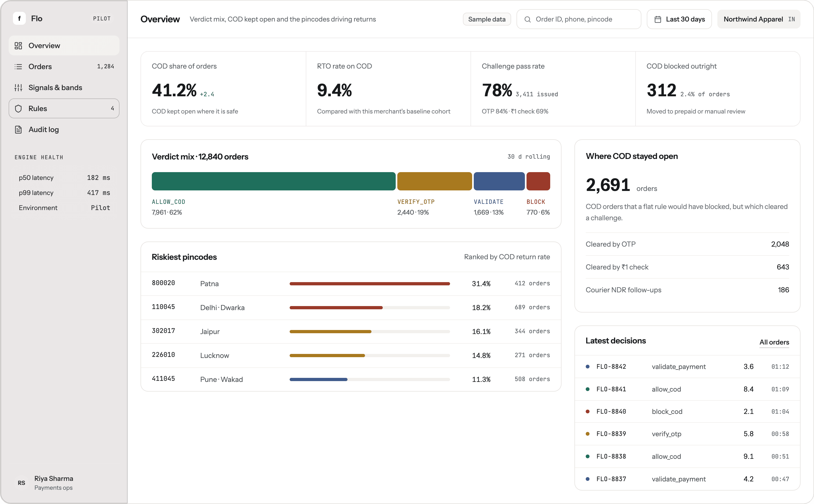
Task: Click the blue VALIDATE bar segment
Action: tap(499, 181)
